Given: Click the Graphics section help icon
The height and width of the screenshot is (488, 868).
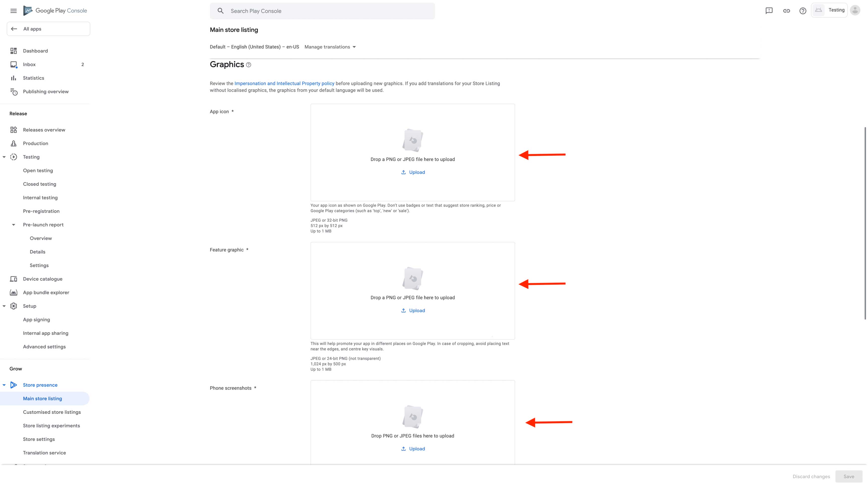Looking at the screenshot, I should (249, 65).
